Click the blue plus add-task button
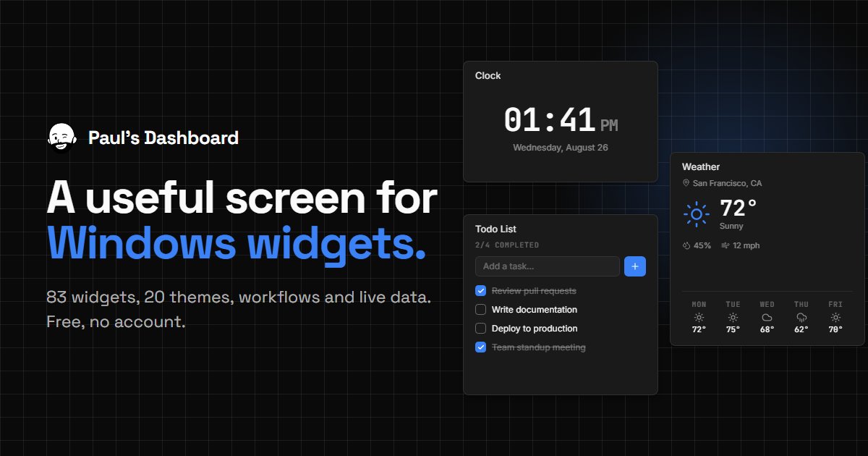 (x=635, y=266)
